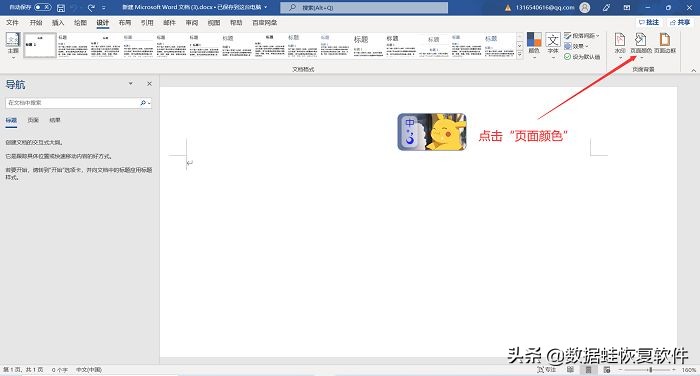700x376 pixels.
Task: Open the 效果 Effects dropdown
Action: pos(576,46)
